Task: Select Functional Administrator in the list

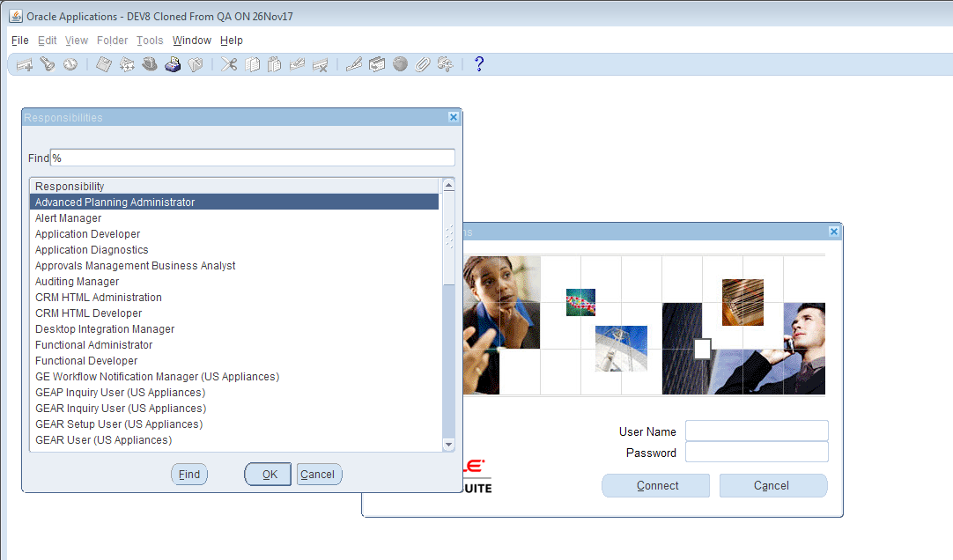Action: (x=93, y=345)
